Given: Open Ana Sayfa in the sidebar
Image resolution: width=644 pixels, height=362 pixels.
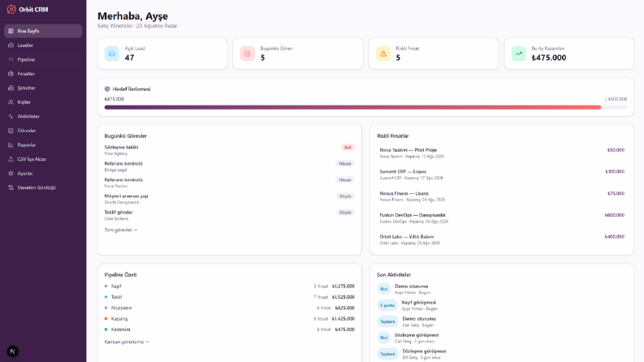Looking at the screenshot, I should [x=43, y=31].
